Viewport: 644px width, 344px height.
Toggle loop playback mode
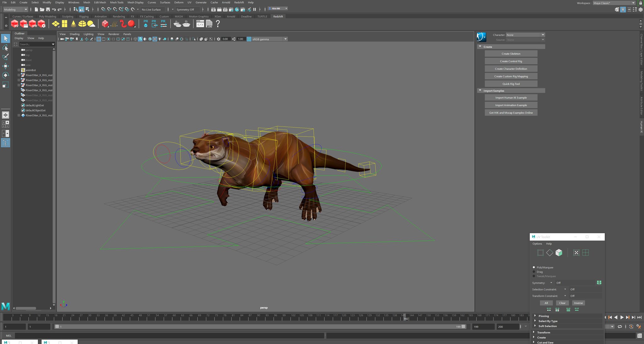tap(620, 327)
